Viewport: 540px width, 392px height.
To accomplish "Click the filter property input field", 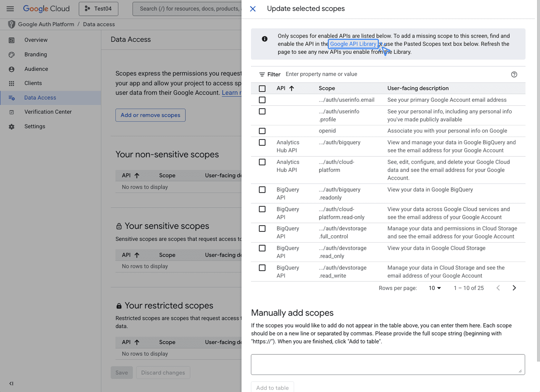I will coord(395,74).
